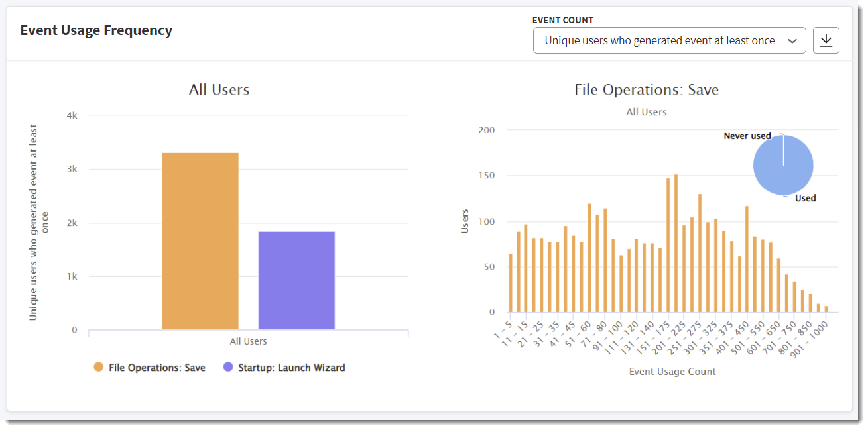The width and height of the screenshot is (868, 430).
Task: Click the download icon button
Action: pos(826,40)
